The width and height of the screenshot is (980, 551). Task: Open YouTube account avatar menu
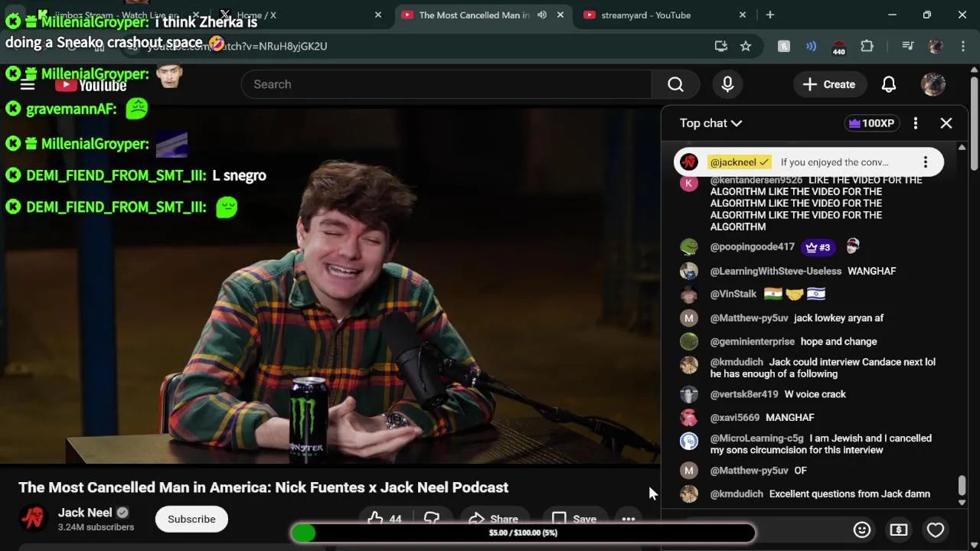coord(933,84)
